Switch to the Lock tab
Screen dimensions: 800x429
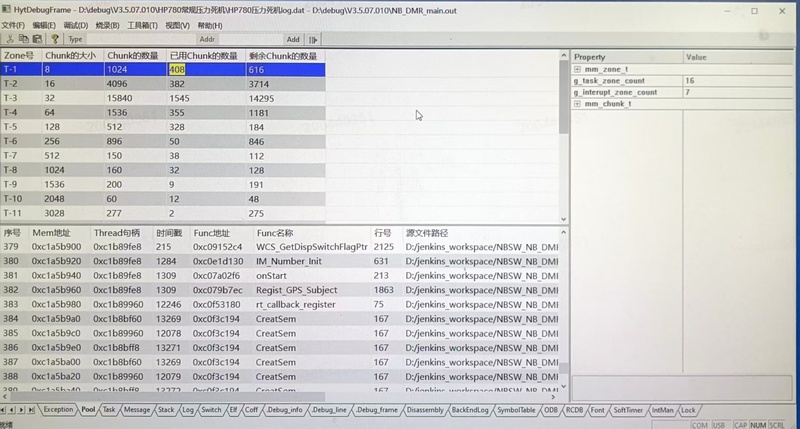click(688, 410)
